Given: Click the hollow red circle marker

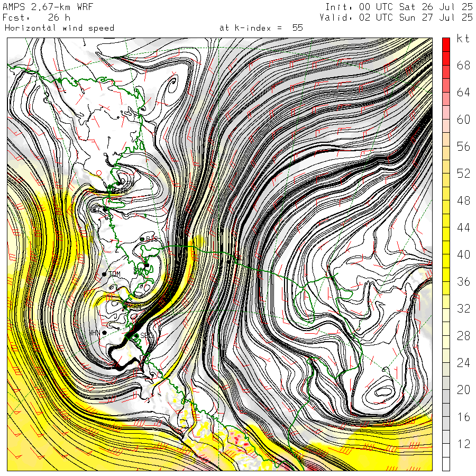Looking at the screenshot, I should pos(99,173).
